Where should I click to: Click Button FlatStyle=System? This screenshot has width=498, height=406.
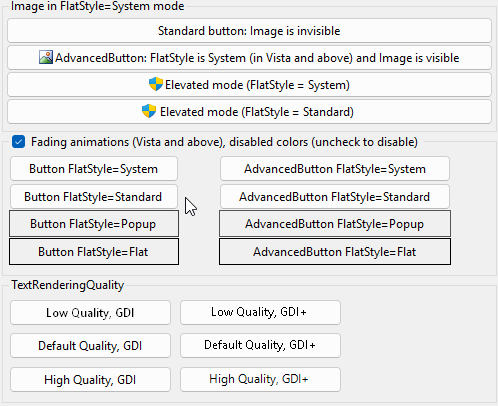tap(94, 169)
